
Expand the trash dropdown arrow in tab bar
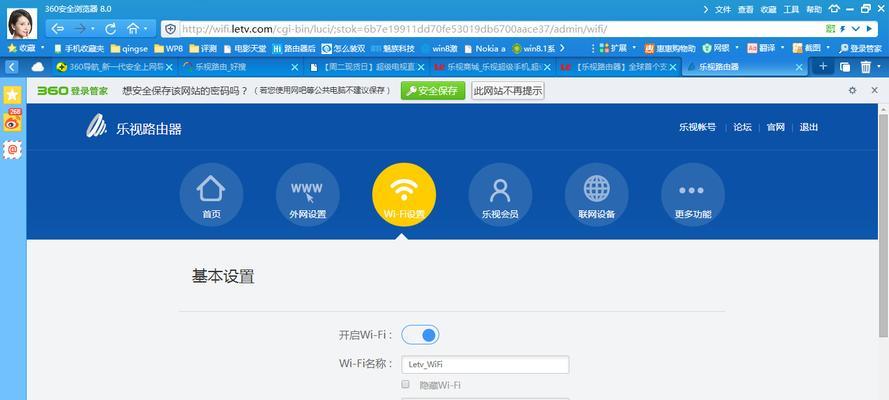[x=879, y=67]
